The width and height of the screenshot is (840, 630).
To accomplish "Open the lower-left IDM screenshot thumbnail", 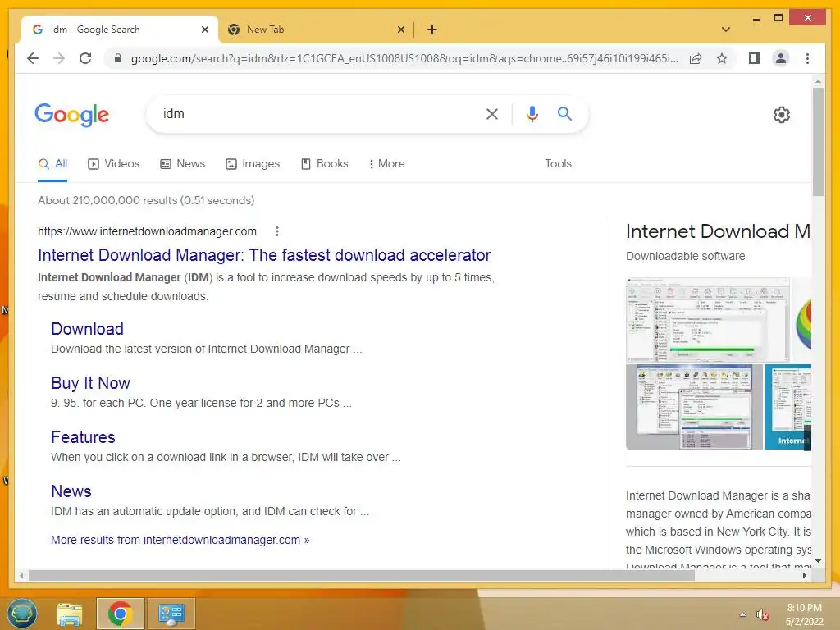I will 694,407.
